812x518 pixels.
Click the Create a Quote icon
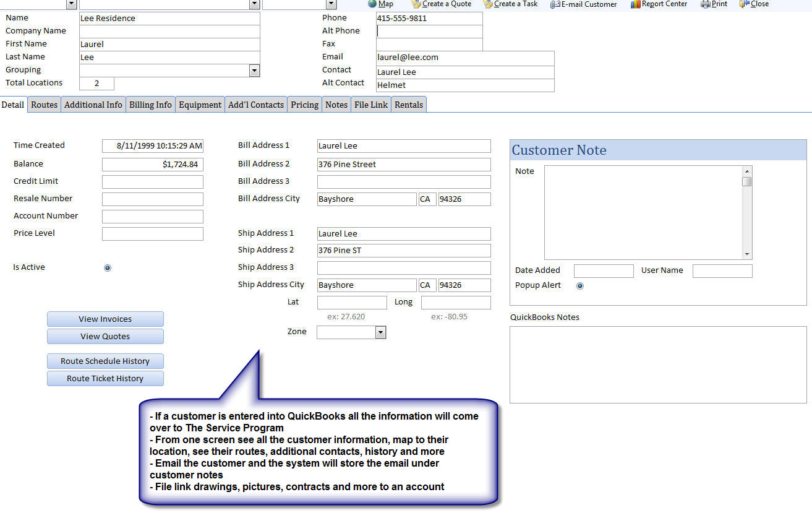point(417,4)
